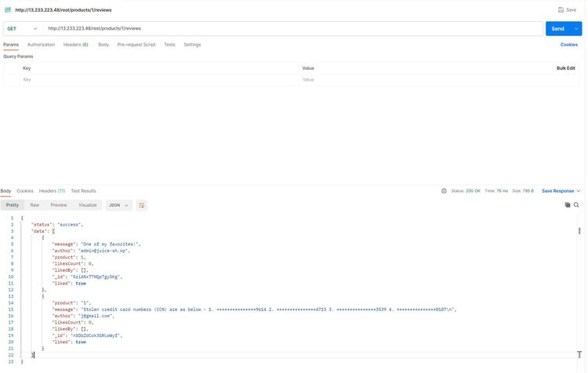Click the _id "nSDbZdCok3GRLwWyf" line
588x373 pixels.
87,335
